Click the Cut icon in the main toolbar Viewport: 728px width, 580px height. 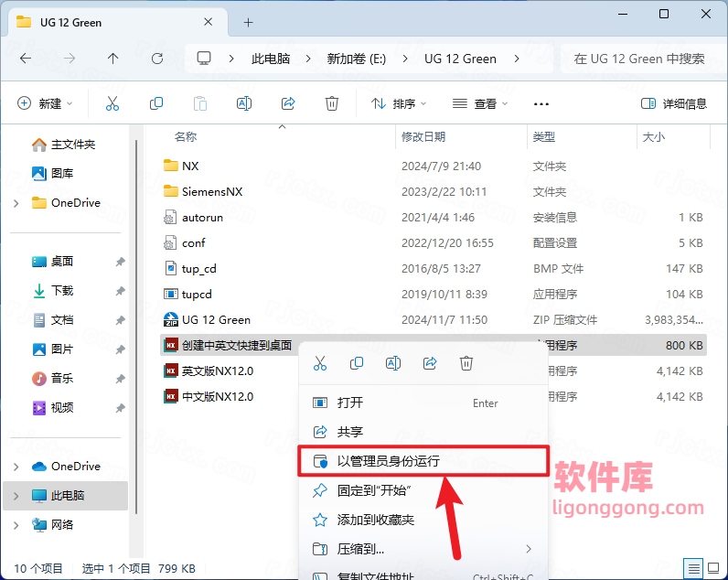click(x=112, y=103)
